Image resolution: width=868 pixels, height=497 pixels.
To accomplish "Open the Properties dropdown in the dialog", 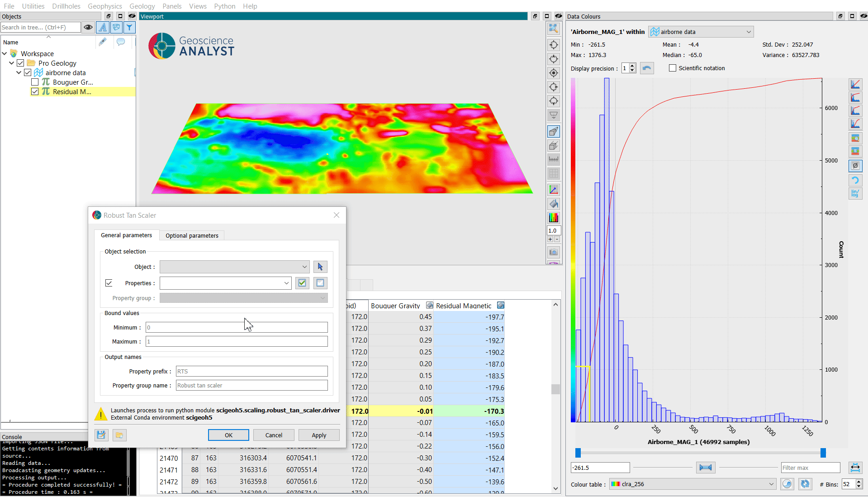I will click(x=225, y=283).
